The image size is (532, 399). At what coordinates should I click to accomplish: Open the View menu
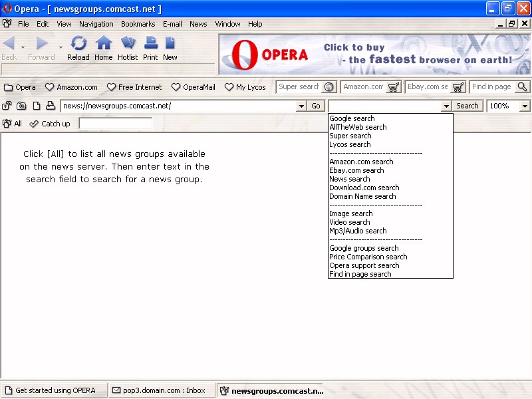(64, 24)
